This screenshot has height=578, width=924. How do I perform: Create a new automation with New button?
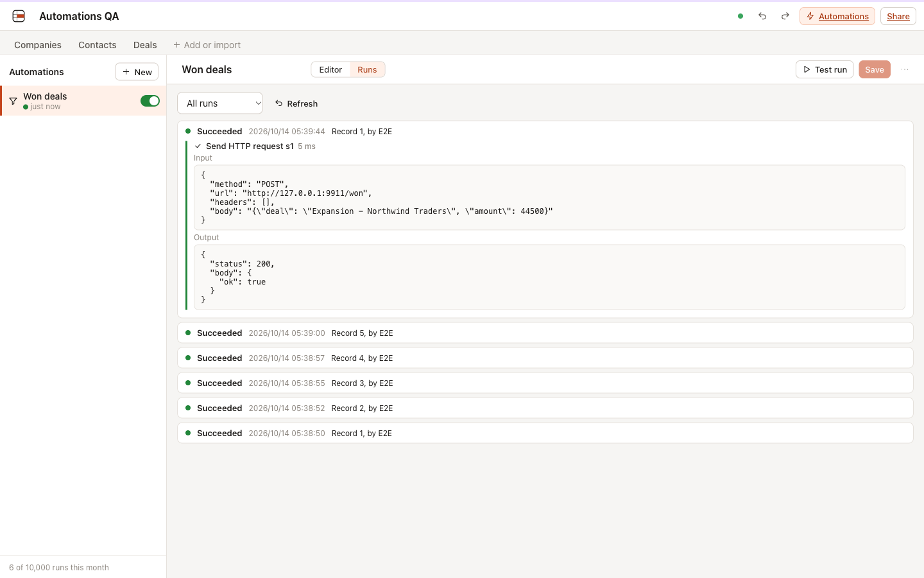(137, 72)
